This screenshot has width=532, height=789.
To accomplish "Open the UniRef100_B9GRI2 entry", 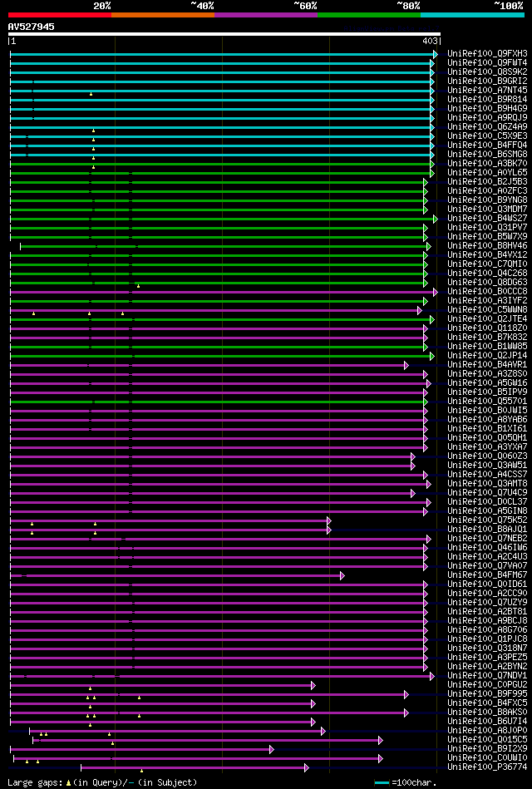I will (x=487, y=81).
